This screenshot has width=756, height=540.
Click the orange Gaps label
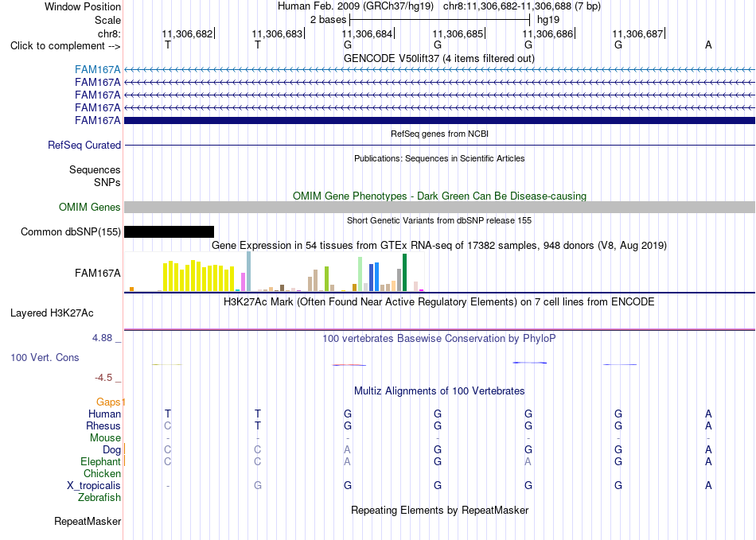coord(108,402)
